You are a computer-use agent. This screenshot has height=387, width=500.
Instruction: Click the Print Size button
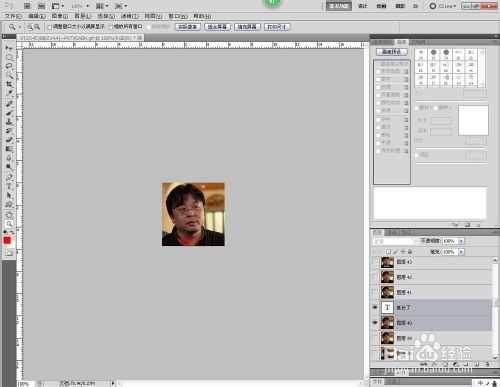click(277, 27)
